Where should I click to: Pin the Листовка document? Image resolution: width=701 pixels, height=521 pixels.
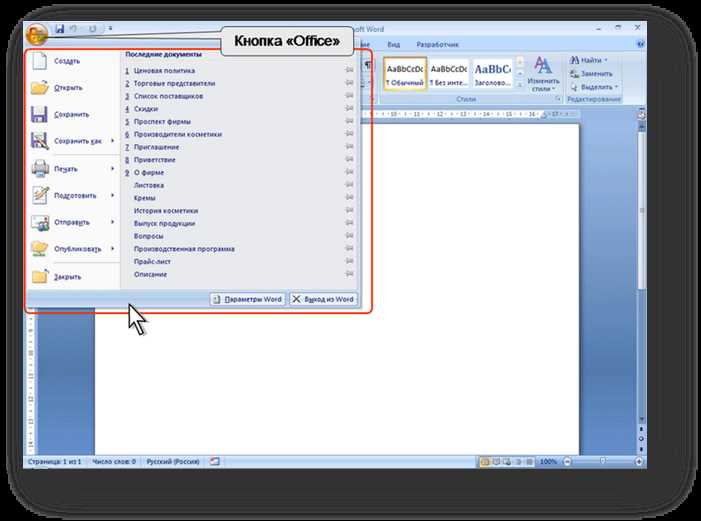(x=349, y=185)
